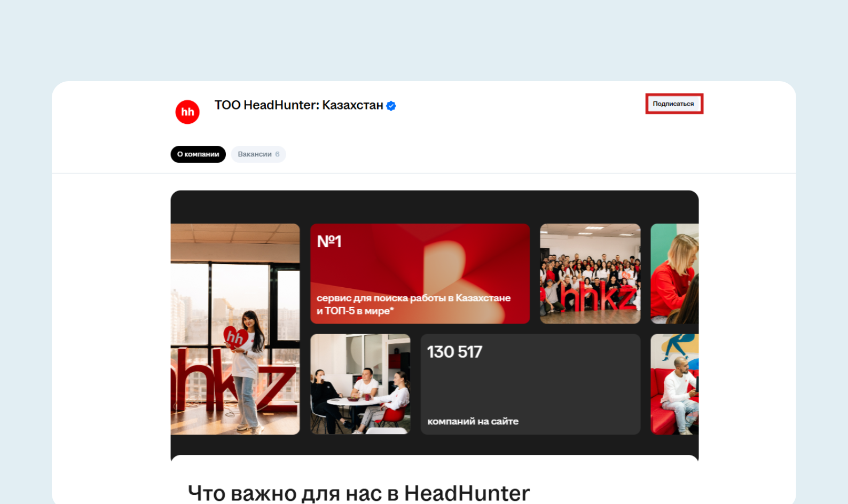
Task: Click the ТОО HeadHunter: Казахстан company title
Action: [x=299, y=105]
